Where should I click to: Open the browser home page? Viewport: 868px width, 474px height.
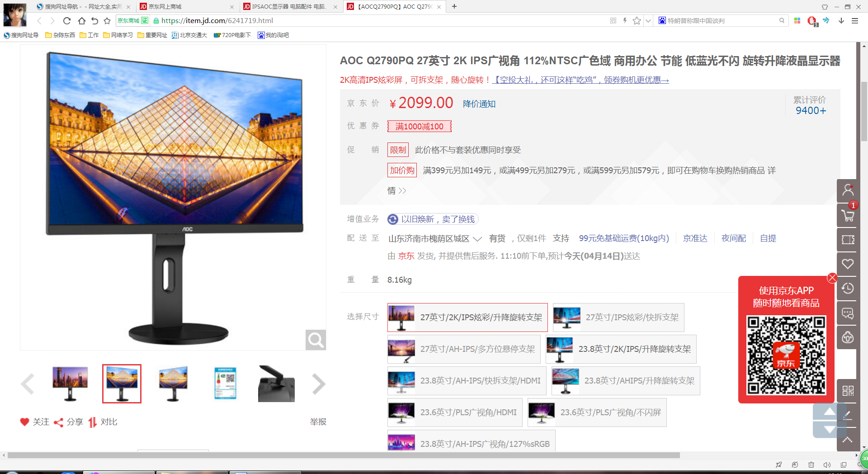click(81, 20)
